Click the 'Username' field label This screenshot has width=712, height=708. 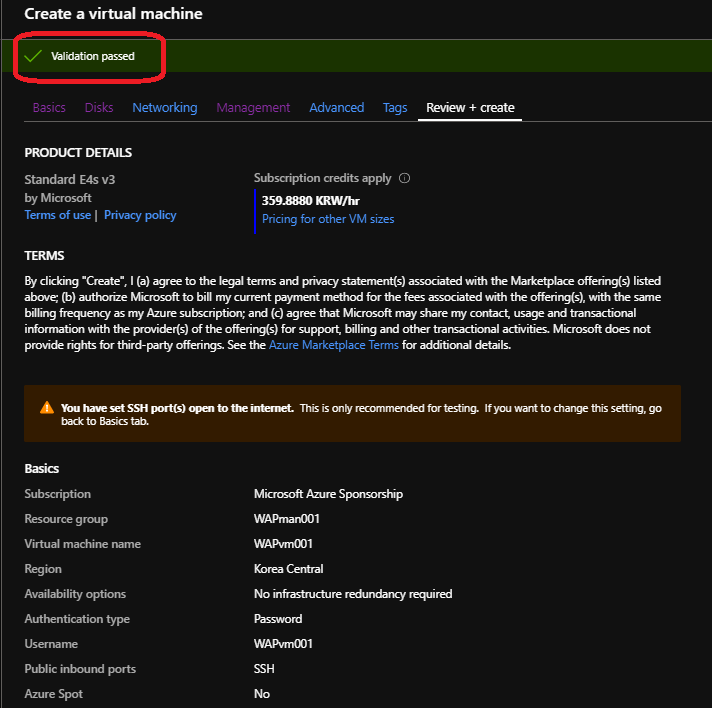51,644
